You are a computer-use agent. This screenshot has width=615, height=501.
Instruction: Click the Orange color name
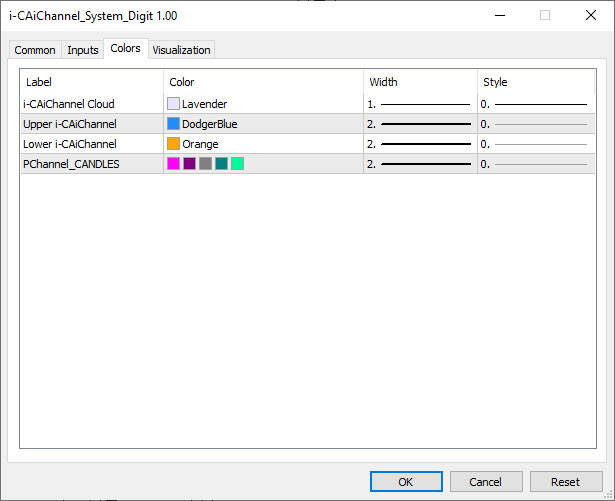pyautogui.click(x=200, y=144)
